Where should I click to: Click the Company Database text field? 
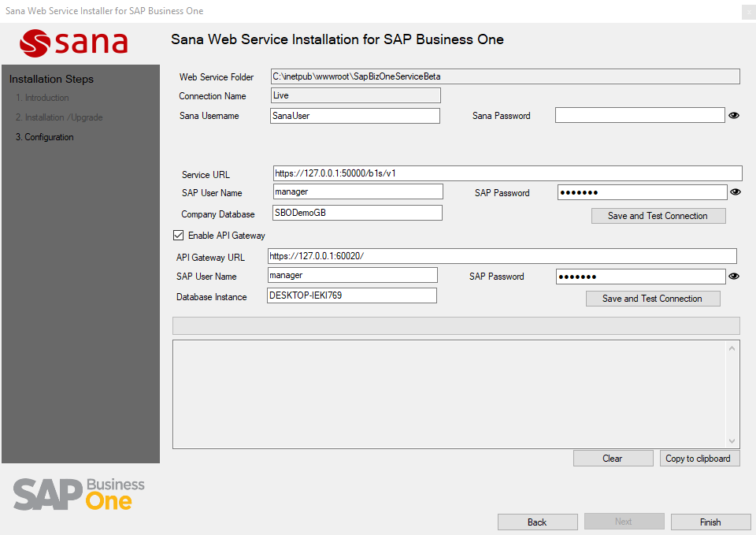(x=356, y=213)
